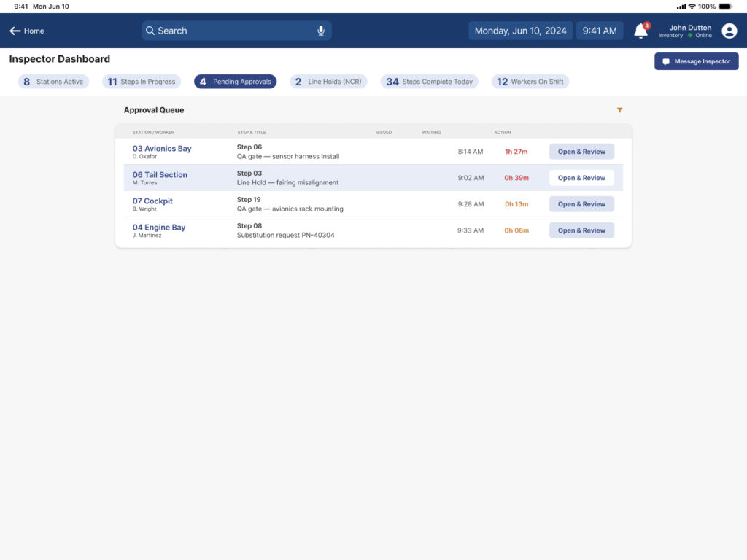
Task: Click the Line Hold — fairing misalignment text
Action: 287,182
